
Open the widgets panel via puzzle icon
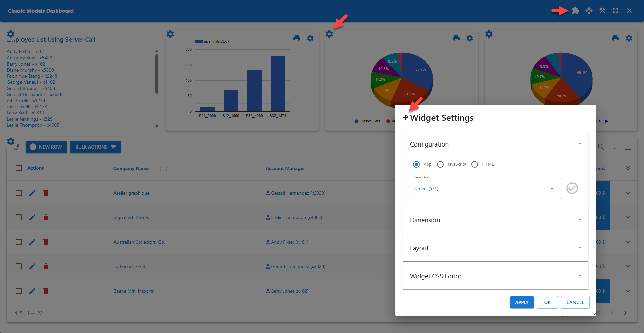point(575,11)
